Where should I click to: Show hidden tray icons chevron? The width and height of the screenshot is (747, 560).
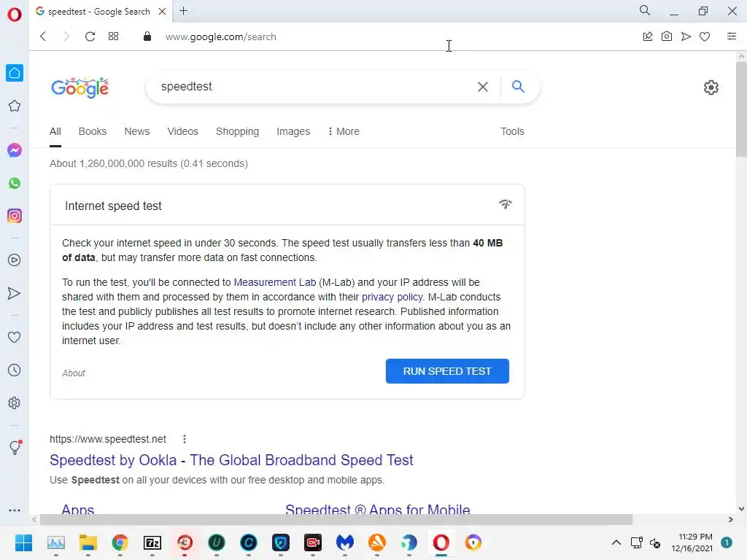[616, 542]
